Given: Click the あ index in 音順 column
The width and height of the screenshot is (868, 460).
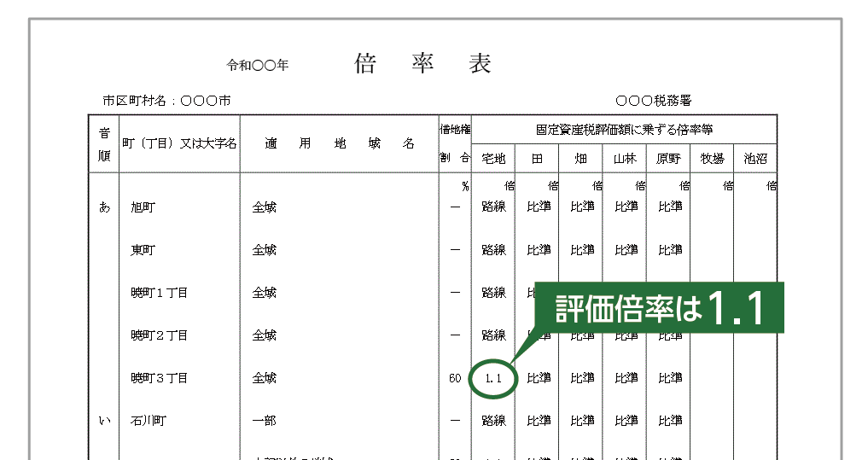Looking at the screenshot, I should [105, 207].
